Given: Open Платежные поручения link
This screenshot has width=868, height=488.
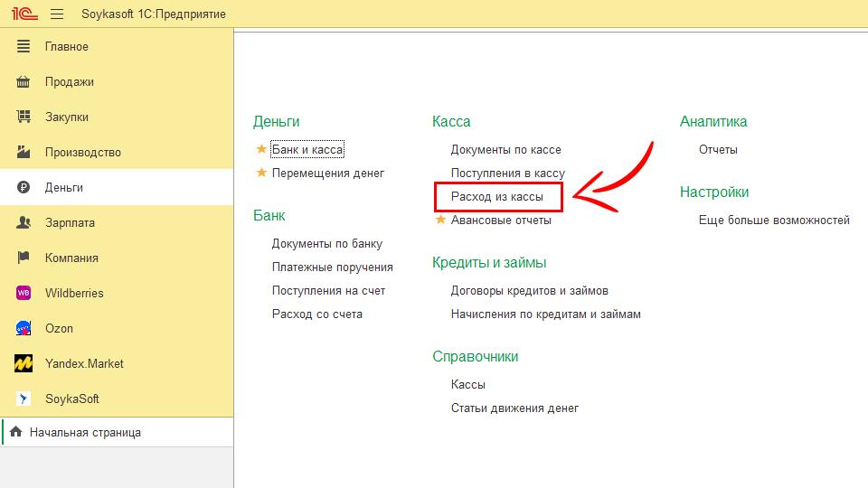Looking at the screenshot, I should click(332, 267).
